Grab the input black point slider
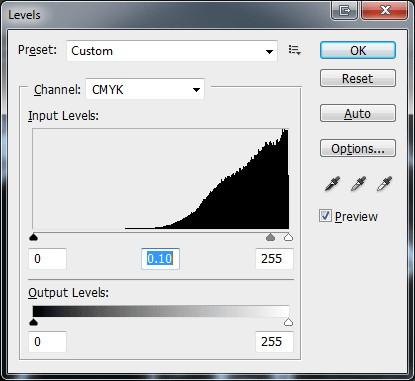Image resolution: width=415 pixels, height=381 pixels. (34, 237)
